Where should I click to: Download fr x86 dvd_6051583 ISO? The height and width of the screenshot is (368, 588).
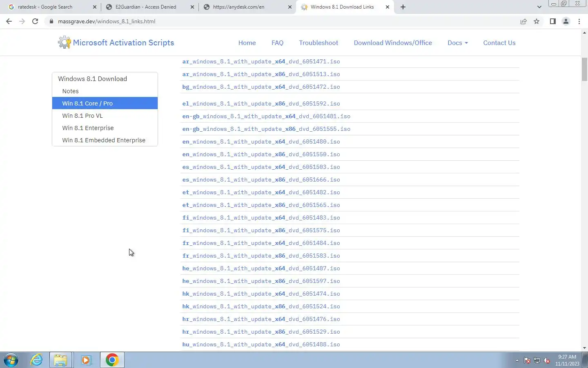click(x=261, y=256)
